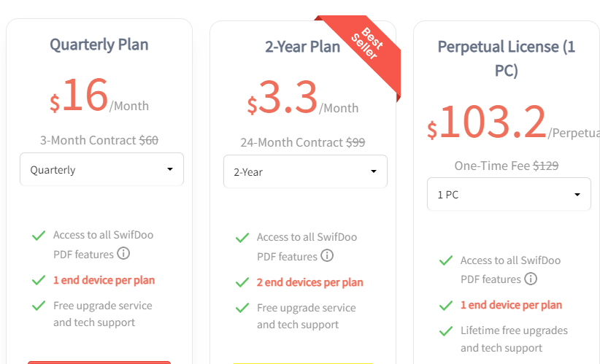Click the Quarterly Plan heading
Screen dimensions: 600x364
(99, 44)
